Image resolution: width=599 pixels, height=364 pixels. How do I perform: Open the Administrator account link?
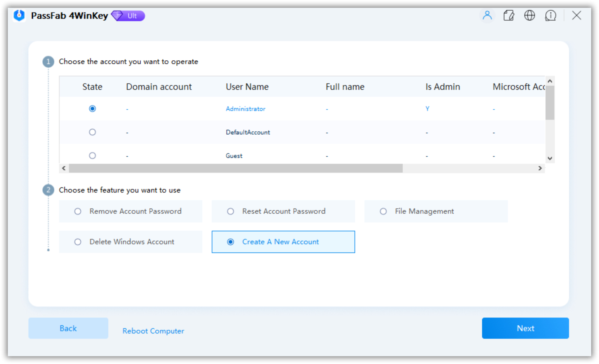pos(245,108)
